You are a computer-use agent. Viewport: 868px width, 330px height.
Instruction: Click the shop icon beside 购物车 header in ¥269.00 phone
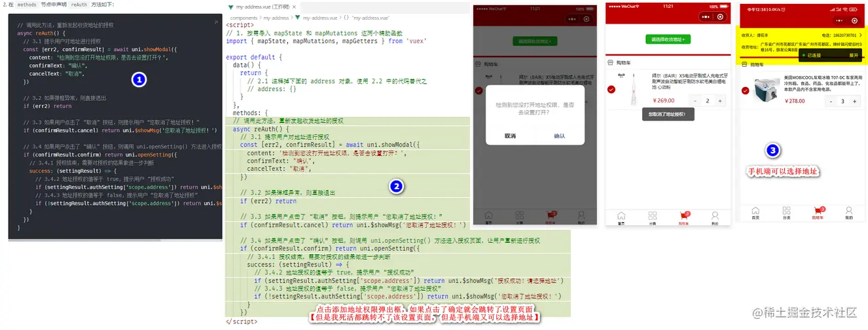pos(611,62)
